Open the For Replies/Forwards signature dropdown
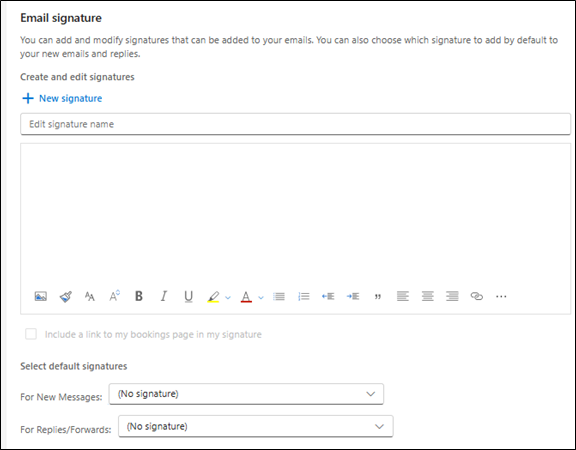576x450 pixels. point(256,426)
